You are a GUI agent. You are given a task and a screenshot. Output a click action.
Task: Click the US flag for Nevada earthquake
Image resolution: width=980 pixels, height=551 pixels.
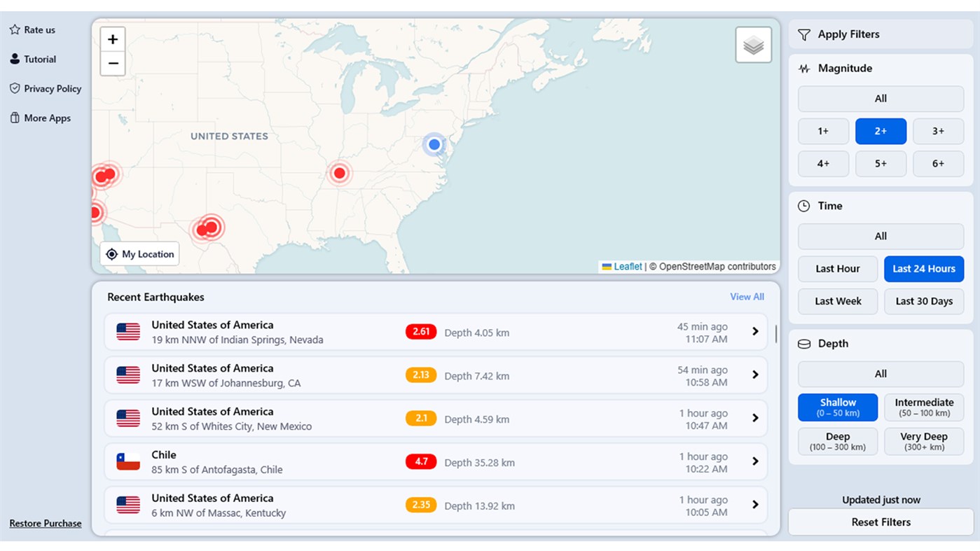(x=128, y=331)
